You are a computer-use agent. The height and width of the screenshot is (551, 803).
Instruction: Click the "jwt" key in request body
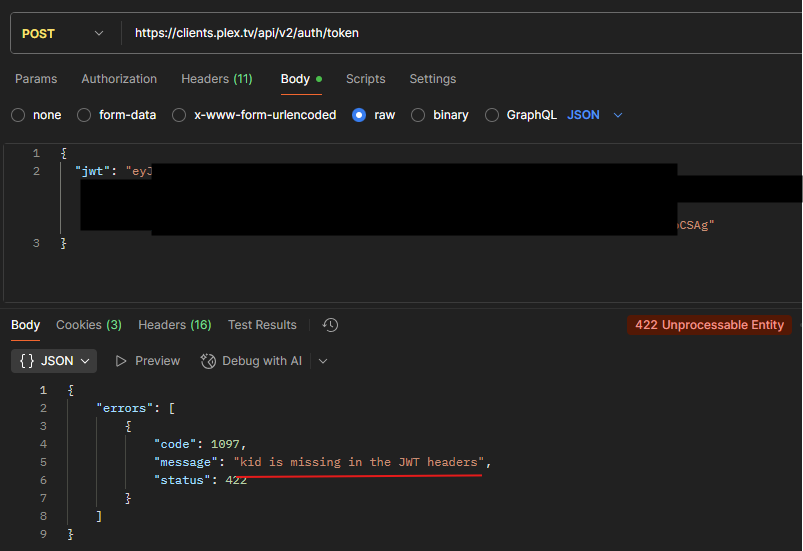pos(92,171)
